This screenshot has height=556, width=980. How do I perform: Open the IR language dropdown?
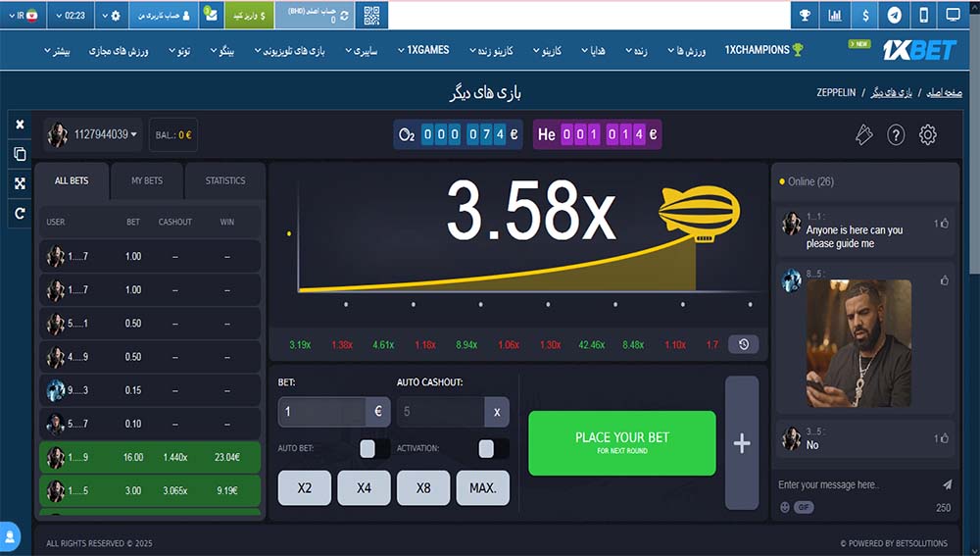(24, 16)
